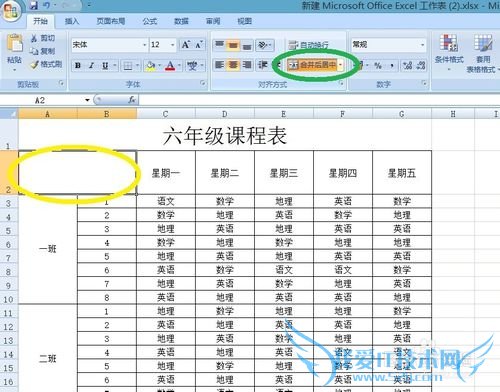500x392 pixels.
Task: Open the 常规 number format dropdown
Action: coord(422,45)
